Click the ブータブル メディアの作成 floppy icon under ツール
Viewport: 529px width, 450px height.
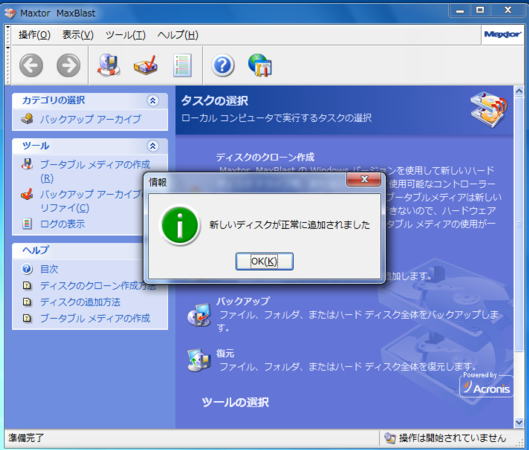(x=27, y=164)
